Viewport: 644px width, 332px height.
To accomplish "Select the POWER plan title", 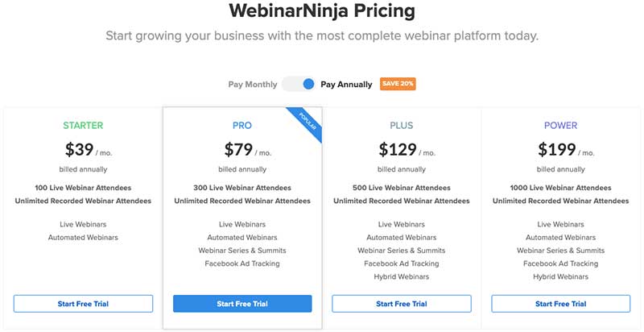I will tap(561, 126).
